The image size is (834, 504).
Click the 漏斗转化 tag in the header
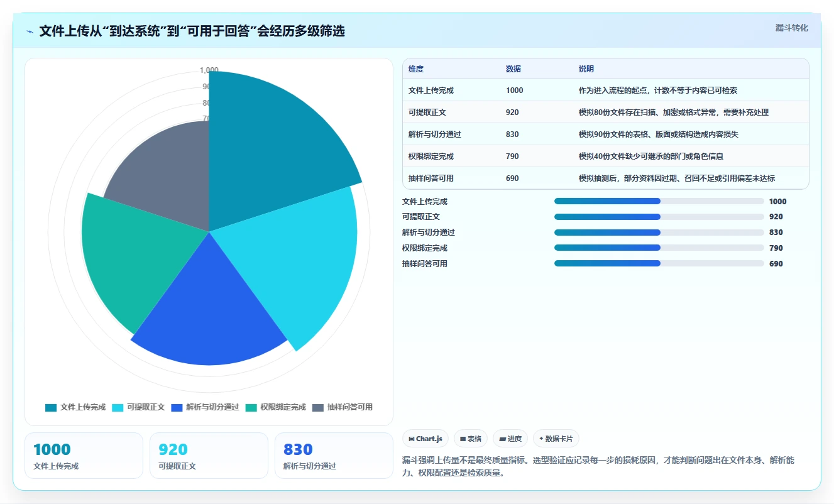point(791,28)
